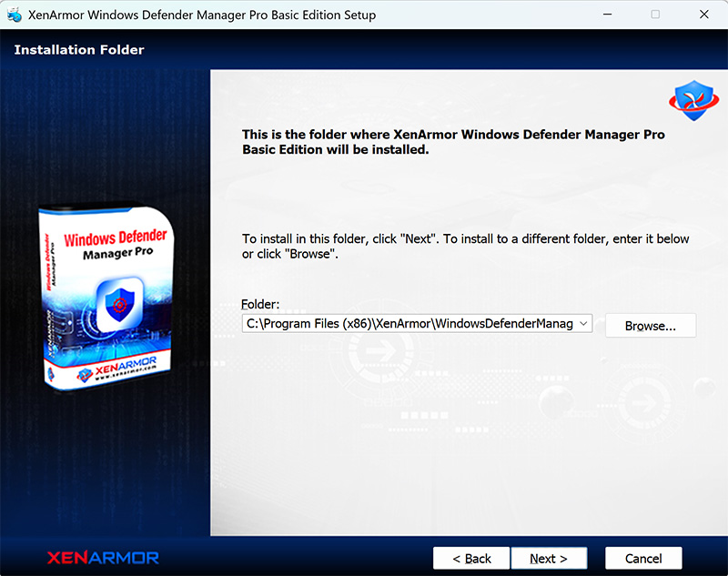Click inside the Folder path text field
Viewport: 728px width, 576px height.
tap(409, 324)
